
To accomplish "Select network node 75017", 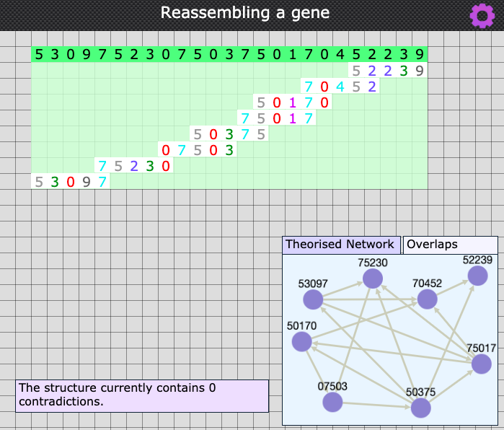I will point(481,364).
